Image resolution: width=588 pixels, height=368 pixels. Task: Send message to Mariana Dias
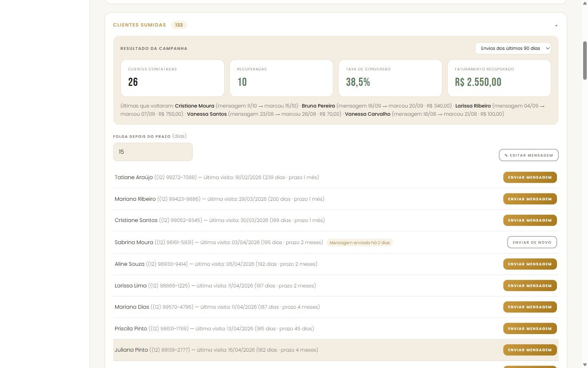[x=530, y=307]
